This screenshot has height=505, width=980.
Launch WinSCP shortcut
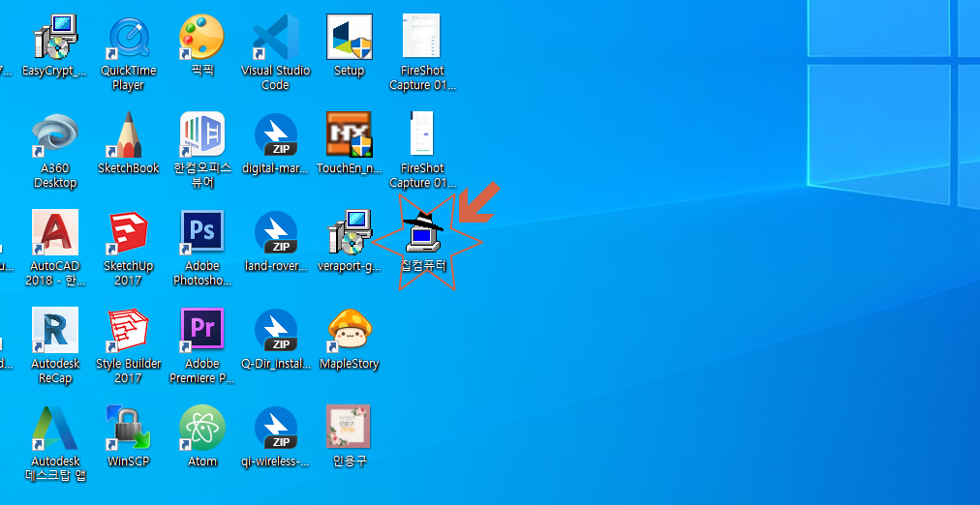tap(128, 428)
